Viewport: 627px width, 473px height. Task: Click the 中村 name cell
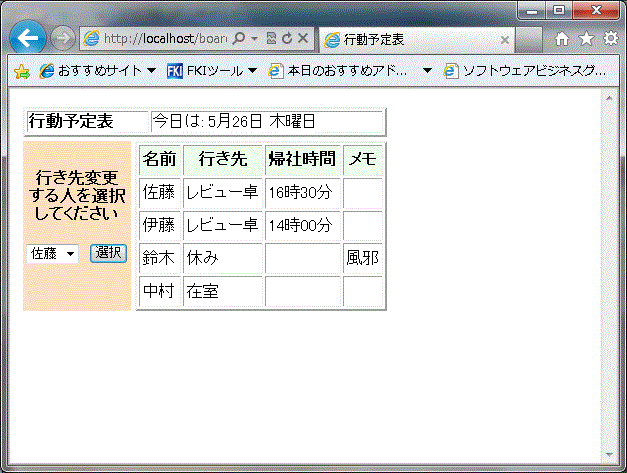[x=160, y=291]
